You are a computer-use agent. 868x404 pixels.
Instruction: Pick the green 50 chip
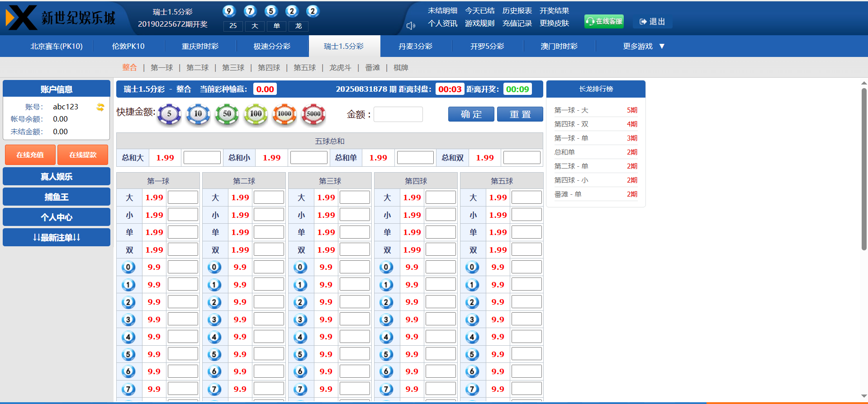click(227, 114)
